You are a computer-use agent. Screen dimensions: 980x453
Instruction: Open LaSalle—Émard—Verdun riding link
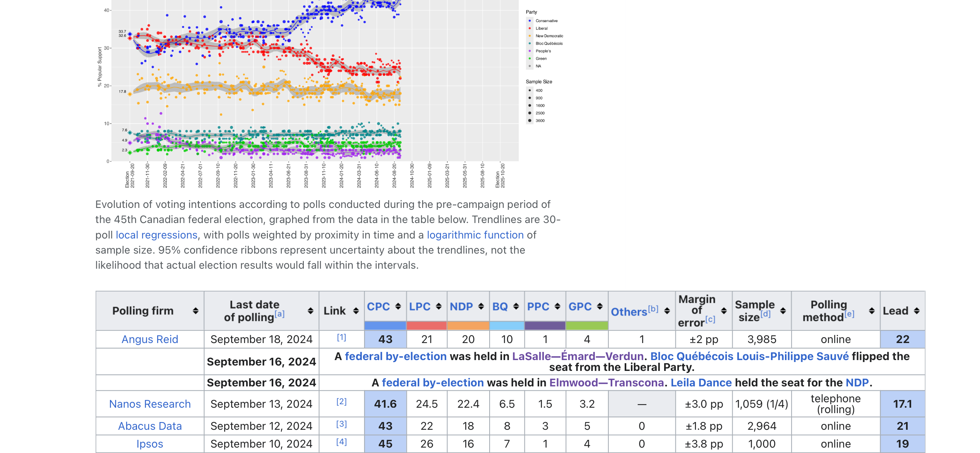577,357
